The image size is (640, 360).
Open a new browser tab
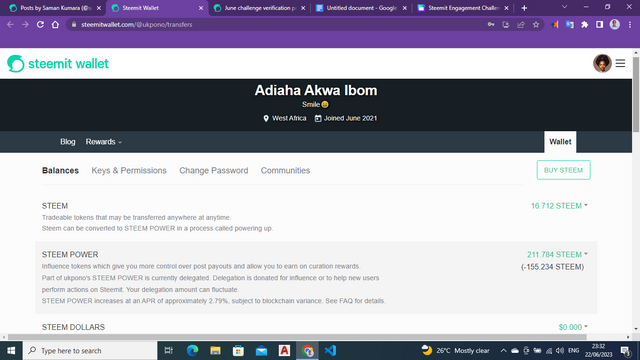pos(524,8)
